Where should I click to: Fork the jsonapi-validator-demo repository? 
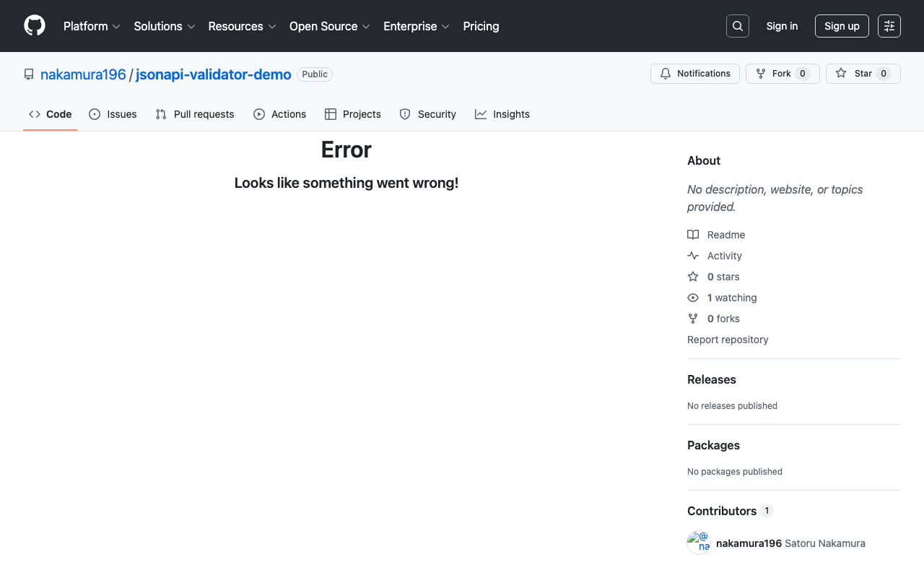click(782, 74)
